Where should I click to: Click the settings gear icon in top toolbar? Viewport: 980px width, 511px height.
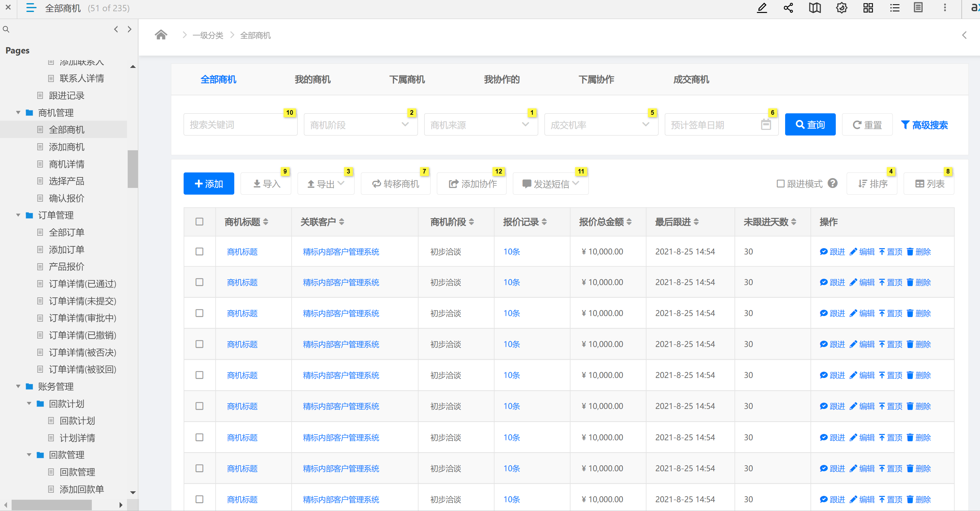841,8
